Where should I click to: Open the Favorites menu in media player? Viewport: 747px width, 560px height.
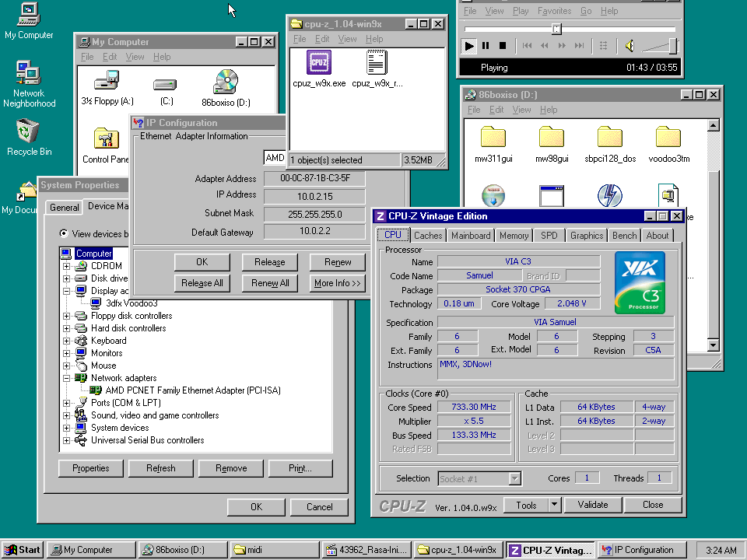(x=554, y=11)
